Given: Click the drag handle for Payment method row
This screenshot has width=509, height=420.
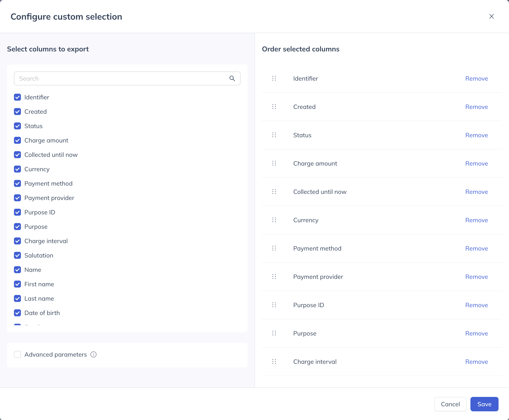Looking at the screenshot, I should click(274, 248).
